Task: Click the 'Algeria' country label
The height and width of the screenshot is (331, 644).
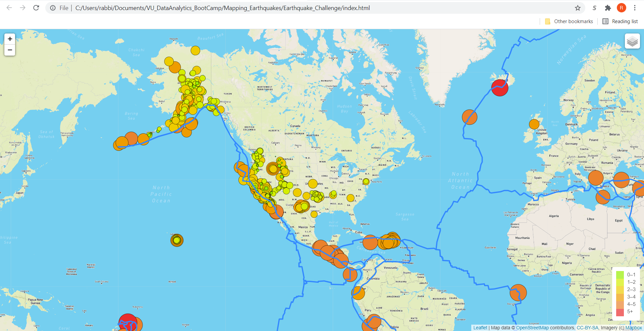Action: click(x=554, y=216)
